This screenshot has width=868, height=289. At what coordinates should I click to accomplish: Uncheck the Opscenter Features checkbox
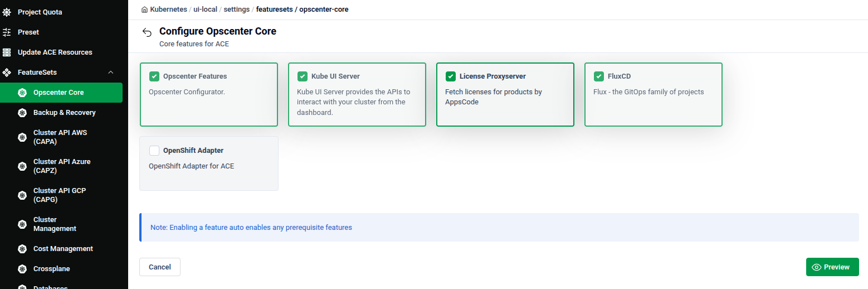click(x=154, y=76)
